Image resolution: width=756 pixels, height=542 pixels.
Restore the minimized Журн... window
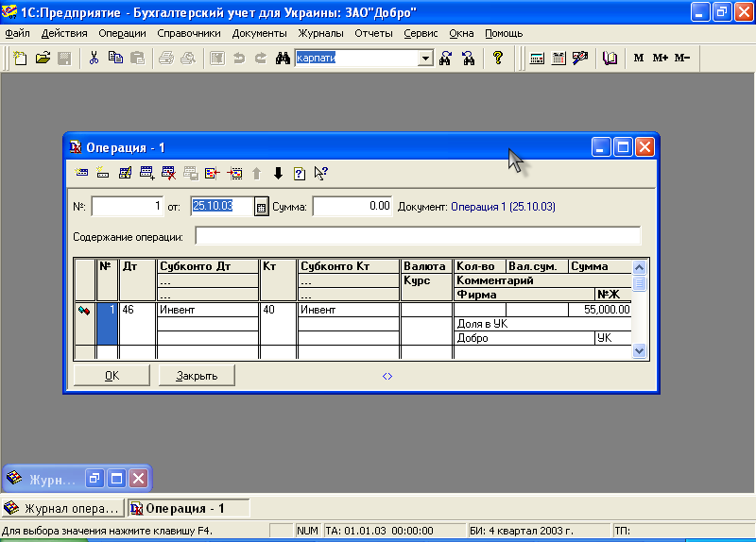94,479
